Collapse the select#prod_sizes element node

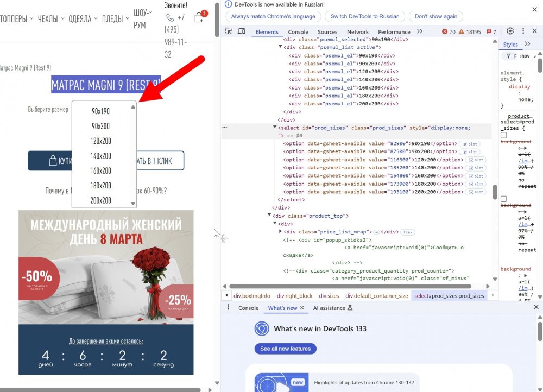pos(275,127)
